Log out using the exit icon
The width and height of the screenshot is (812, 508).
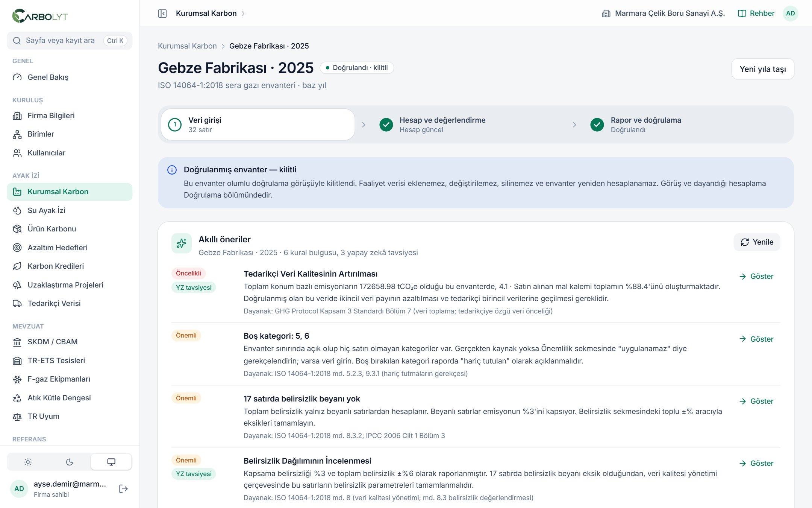click(123, 489)
